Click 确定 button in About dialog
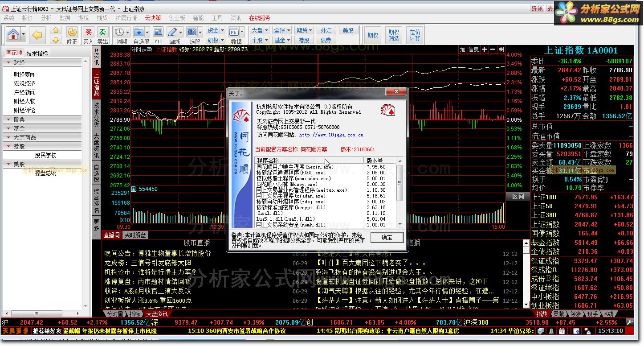644x346 pixels. tap(387, 238)
